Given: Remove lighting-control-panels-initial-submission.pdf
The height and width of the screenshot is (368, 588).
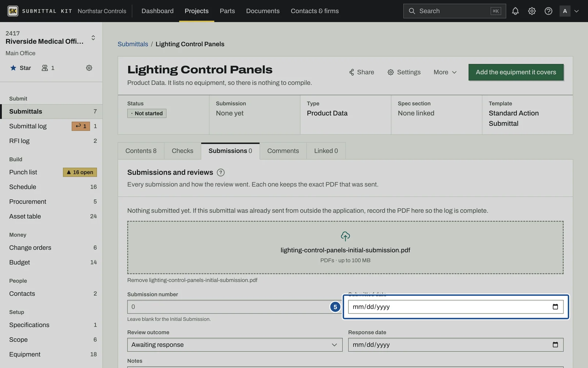Looking at the screenshot, I should pyautogui.click(x=192, y=280).
